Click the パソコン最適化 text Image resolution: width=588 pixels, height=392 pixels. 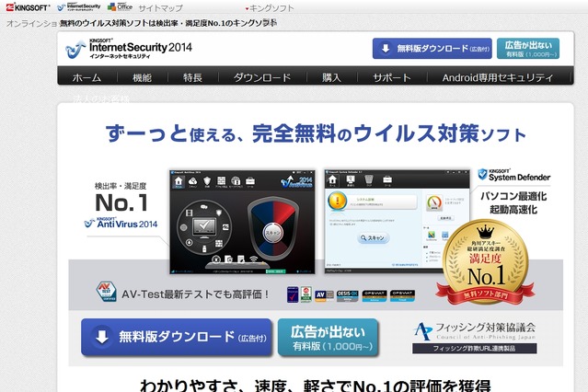tap(513, 196)
